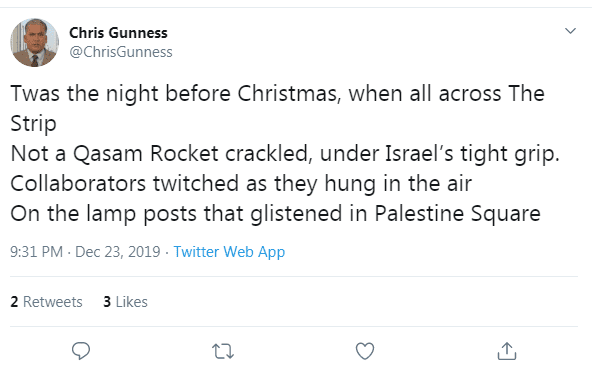
Task: Click the Chris Gunness display name
Action: coord(118,33)
